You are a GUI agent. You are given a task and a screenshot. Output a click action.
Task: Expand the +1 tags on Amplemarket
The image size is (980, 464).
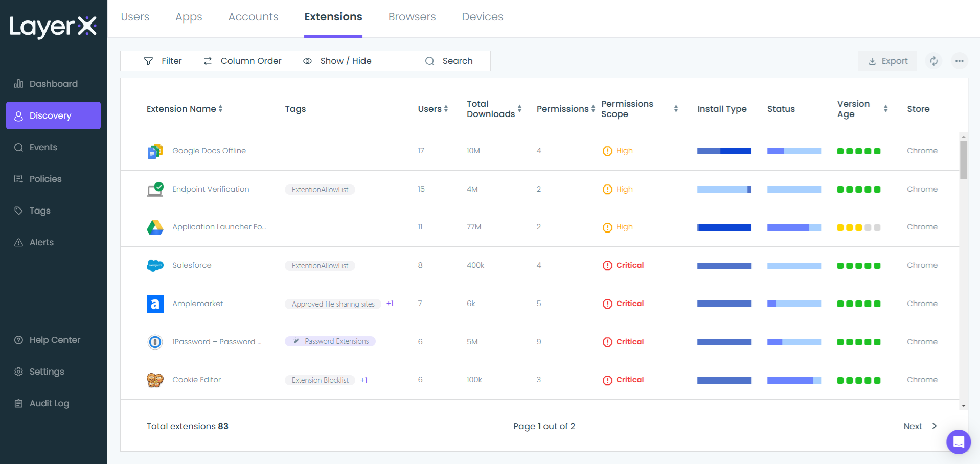click(390, 304)
